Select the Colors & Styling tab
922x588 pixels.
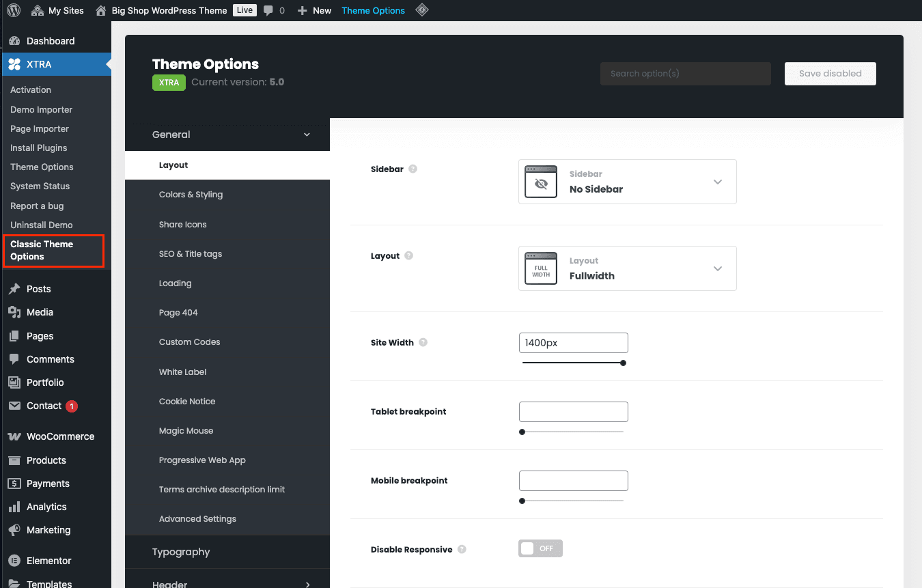pos(191,195)
